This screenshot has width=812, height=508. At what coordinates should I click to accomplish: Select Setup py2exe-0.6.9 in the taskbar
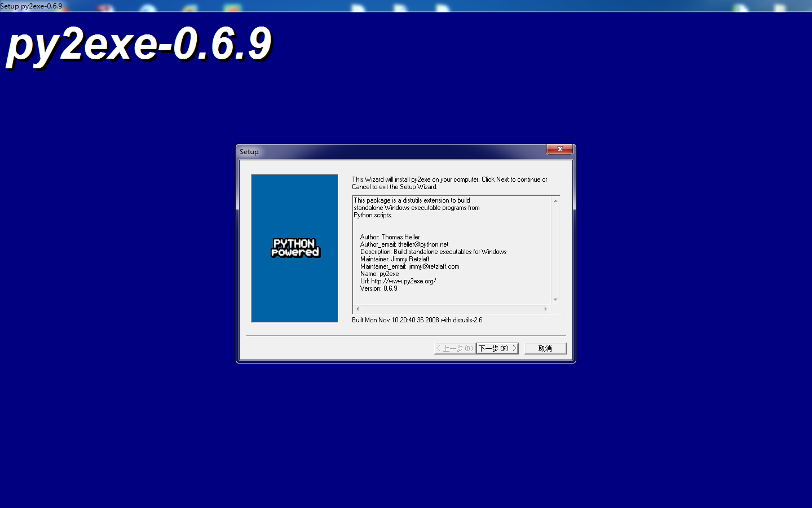(x=31, y=6)
